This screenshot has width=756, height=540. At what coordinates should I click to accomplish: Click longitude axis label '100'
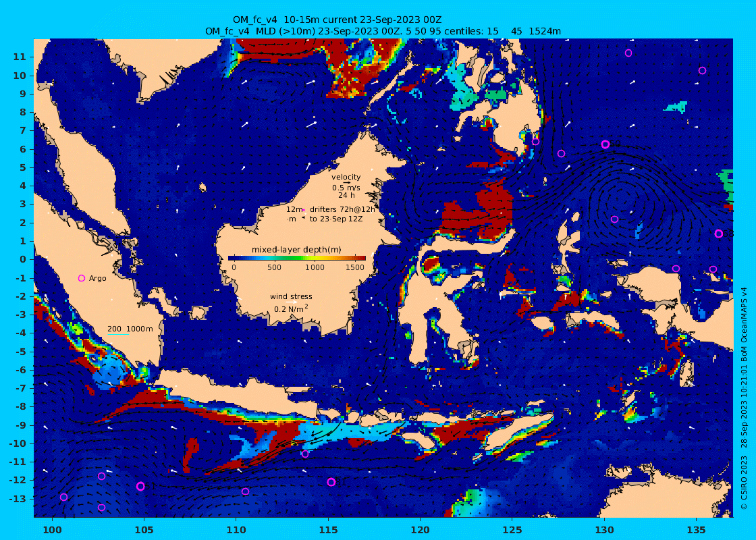coord(52,530)
